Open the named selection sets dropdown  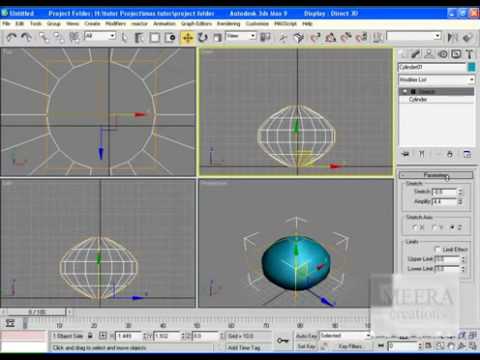coord(414,36)
